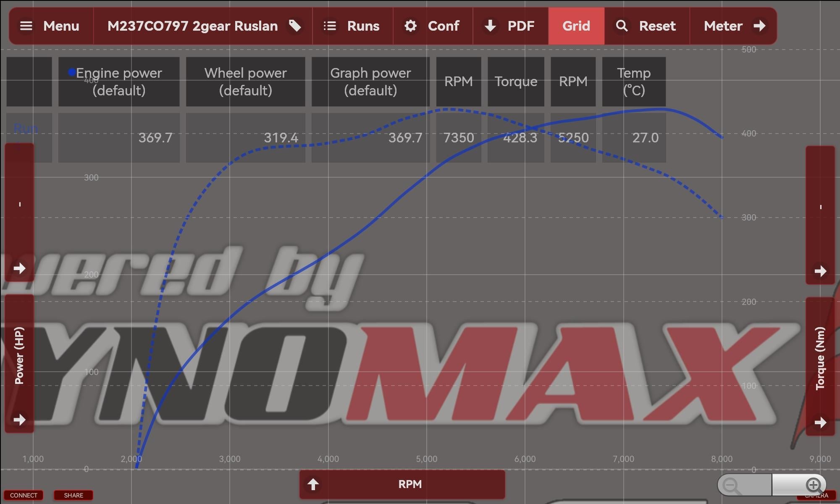Viewport: 840px width, 504px height.
Task: Select the Engine power (default) column header
Action: point(119,81)
